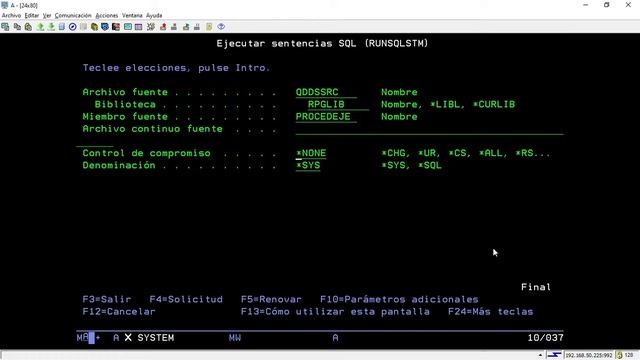Viewport: 640px width, 360px height.
Task: Open the Editar menu
Action: pyautogui.click(x=31, y=16)
